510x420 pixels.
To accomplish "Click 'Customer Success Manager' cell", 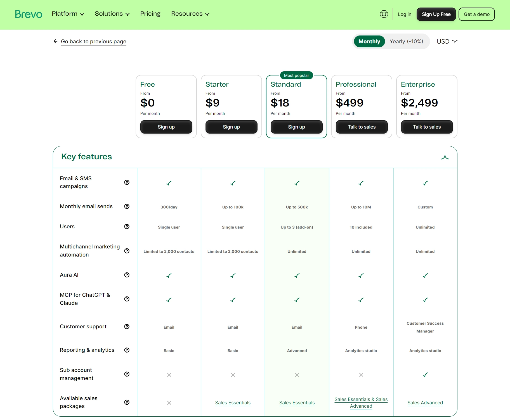I will (x=425, y=327).
